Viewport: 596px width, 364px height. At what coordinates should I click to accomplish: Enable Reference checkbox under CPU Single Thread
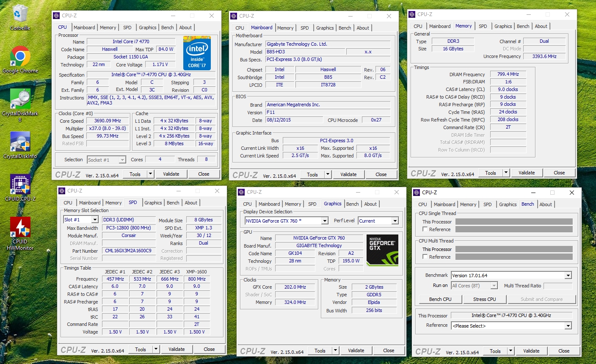pyautogui.click(x=425, y=229)
